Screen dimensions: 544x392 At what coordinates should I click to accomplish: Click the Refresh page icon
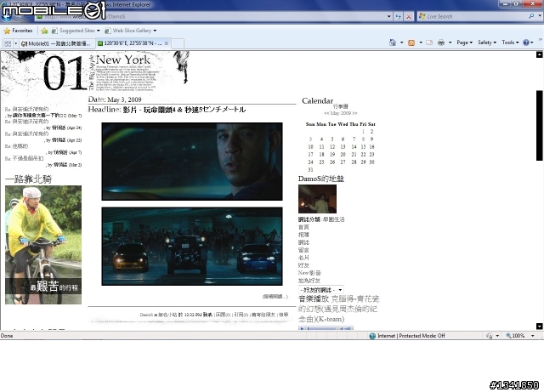pyautogui.click(x=399, y=16)
